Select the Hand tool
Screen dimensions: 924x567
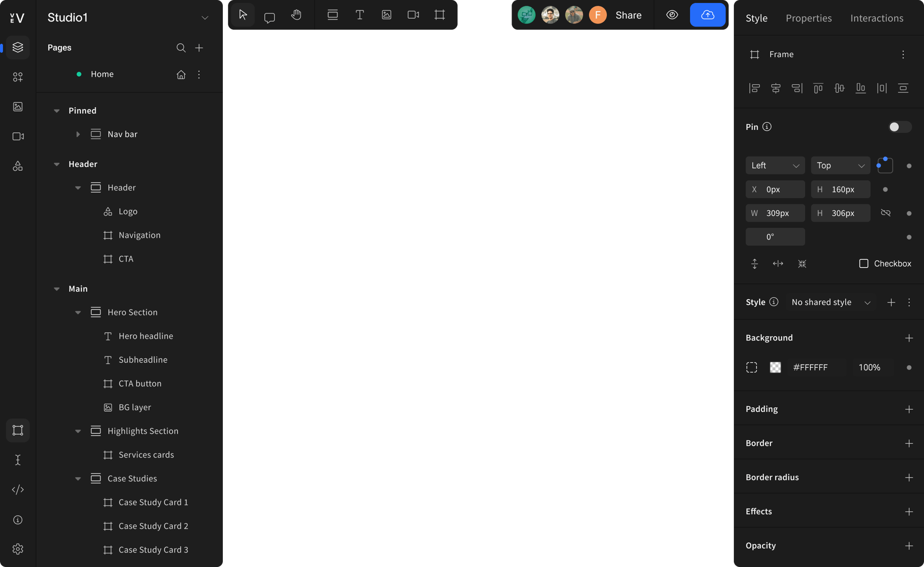(296, 15)
